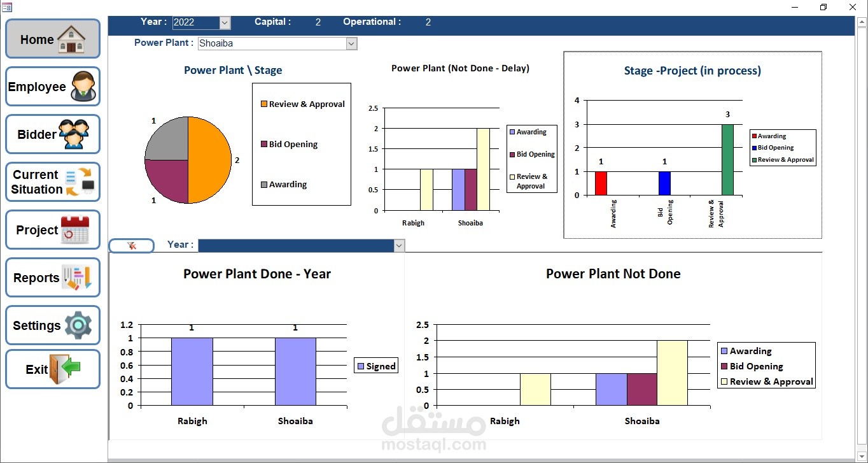Click the Bidder group people icon
868x463 pixels.
[x=74, y=134]
